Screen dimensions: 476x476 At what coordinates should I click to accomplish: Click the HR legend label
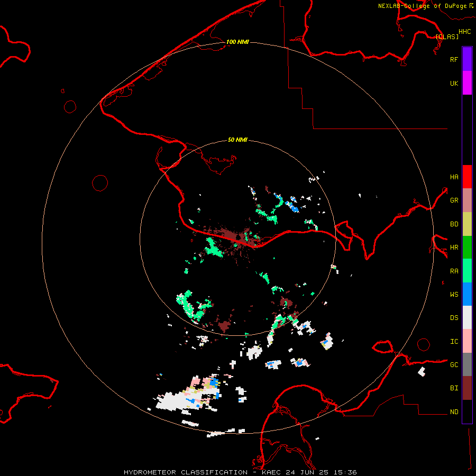point(454,248)
